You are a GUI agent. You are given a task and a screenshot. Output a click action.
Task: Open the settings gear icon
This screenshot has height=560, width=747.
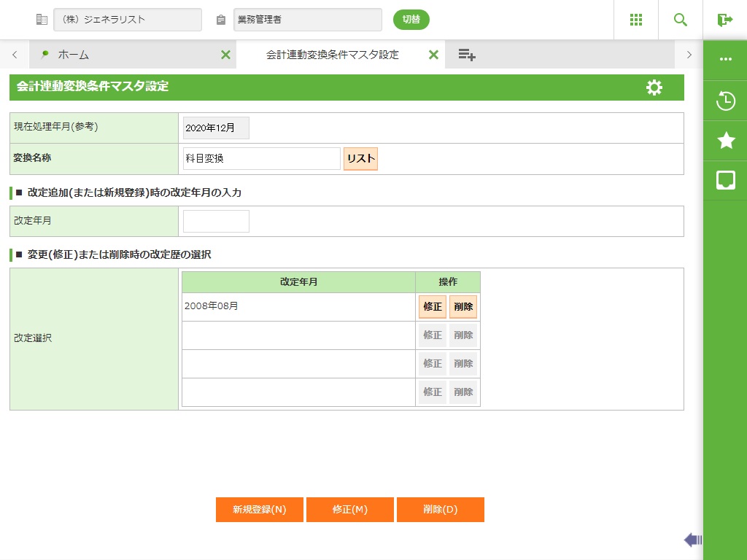tap(654, 87)
